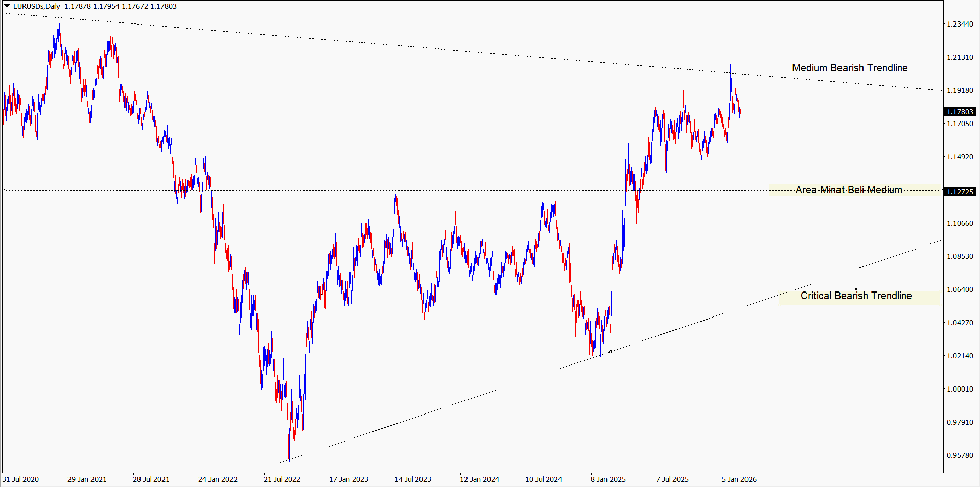Click the triangle arrow beside EURUSDs,Daily
The width and height of the screenshot is (980, 487).
[x=7, y=6]
